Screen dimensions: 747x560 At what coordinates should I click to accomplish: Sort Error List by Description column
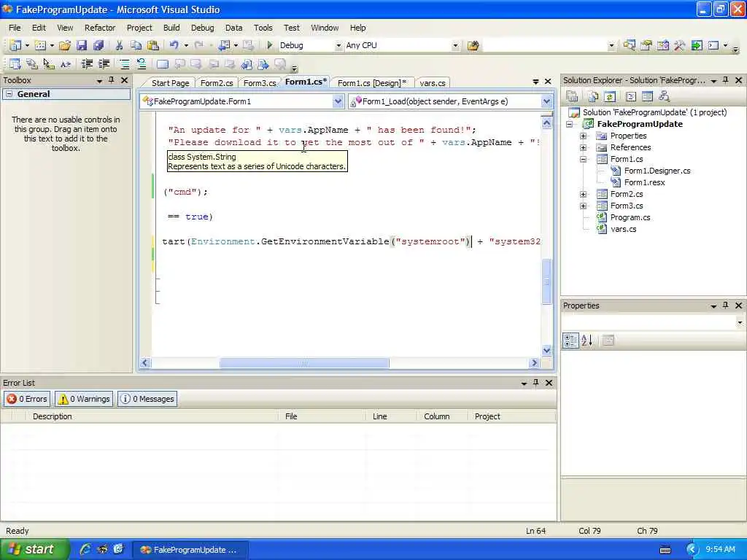[152, 416]
